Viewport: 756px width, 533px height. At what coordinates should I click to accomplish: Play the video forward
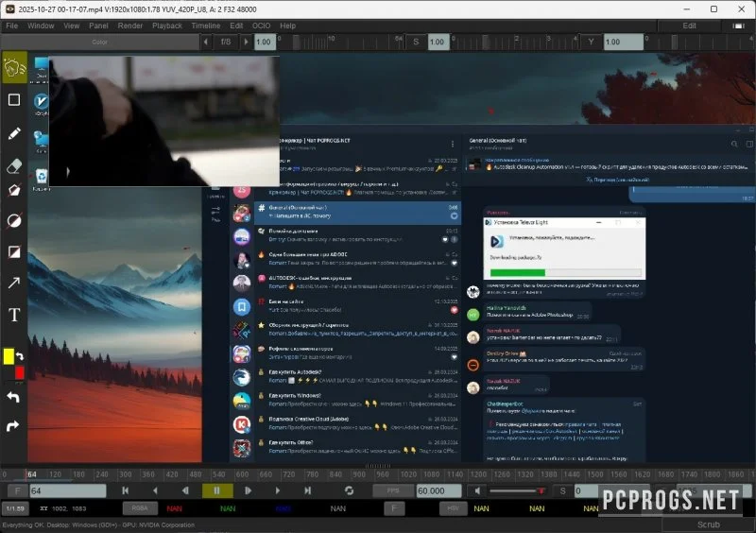coord(278,491)
